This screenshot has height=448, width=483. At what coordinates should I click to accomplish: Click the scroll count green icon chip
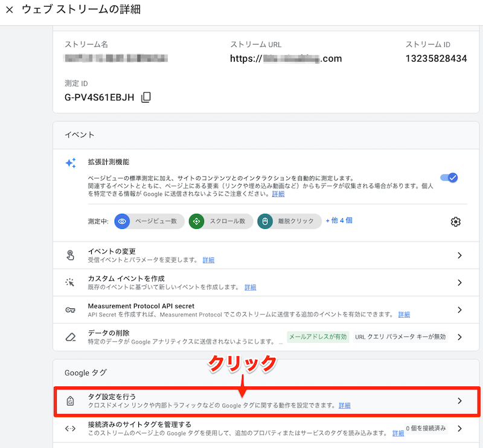pyautogui.click(x=196, y=222)
